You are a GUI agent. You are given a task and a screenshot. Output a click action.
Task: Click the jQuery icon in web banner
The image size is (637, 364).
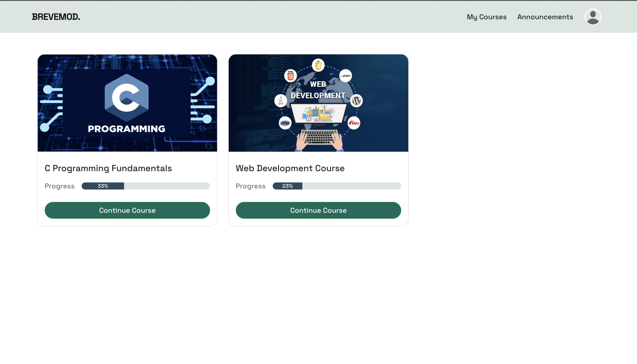[345, 75]
